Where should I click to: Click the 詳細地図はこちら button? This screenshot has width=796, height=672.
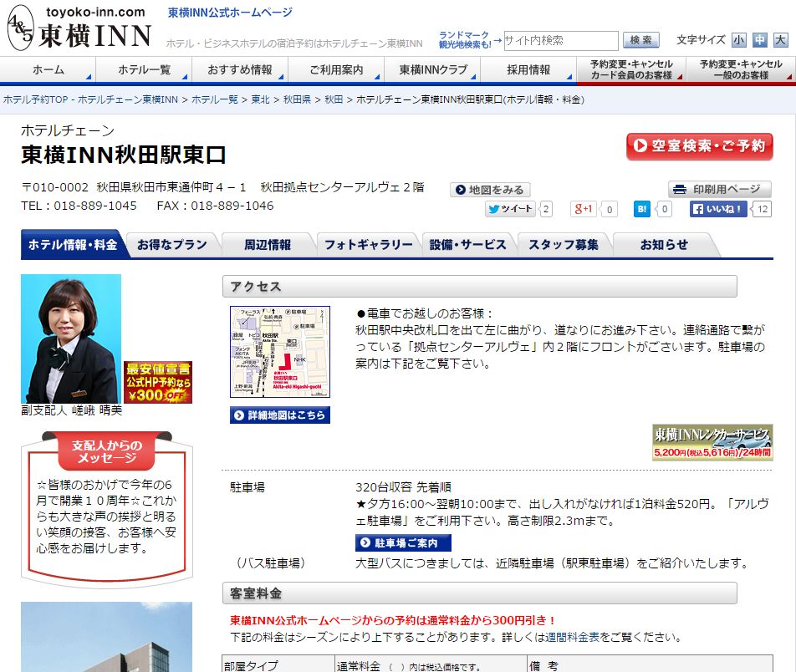click(280, 415)
